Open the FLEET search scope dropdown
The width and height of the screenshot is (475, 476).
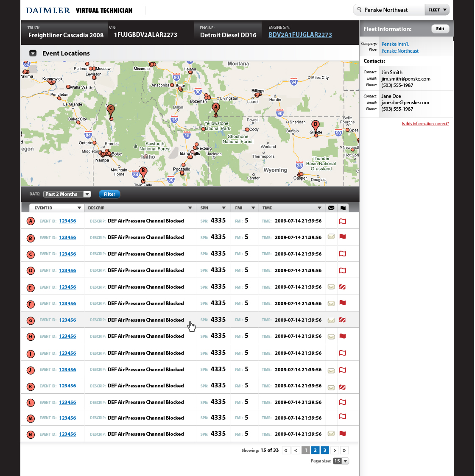point(437,10)
